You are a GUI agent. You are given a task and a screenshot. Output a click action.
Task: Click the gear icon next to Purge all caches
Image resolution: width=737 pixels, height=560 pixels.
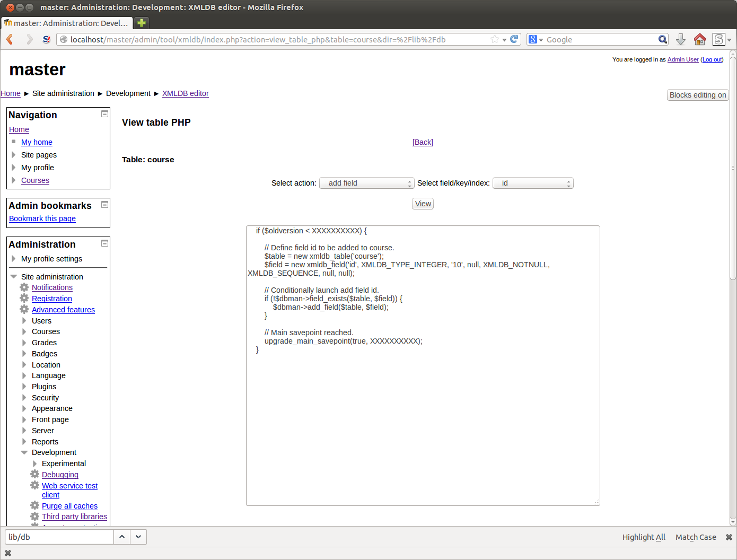[34, 505]
